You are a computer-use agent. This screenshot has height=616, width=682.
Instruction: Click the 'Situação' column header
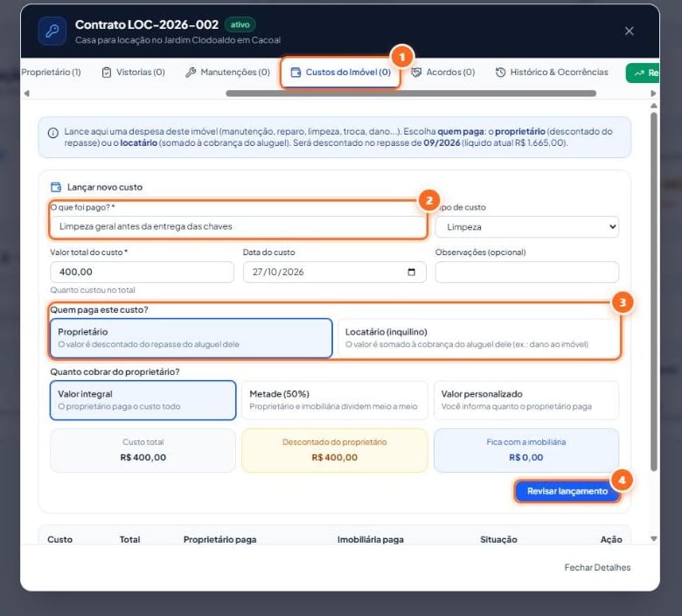(x=498, y=539)
